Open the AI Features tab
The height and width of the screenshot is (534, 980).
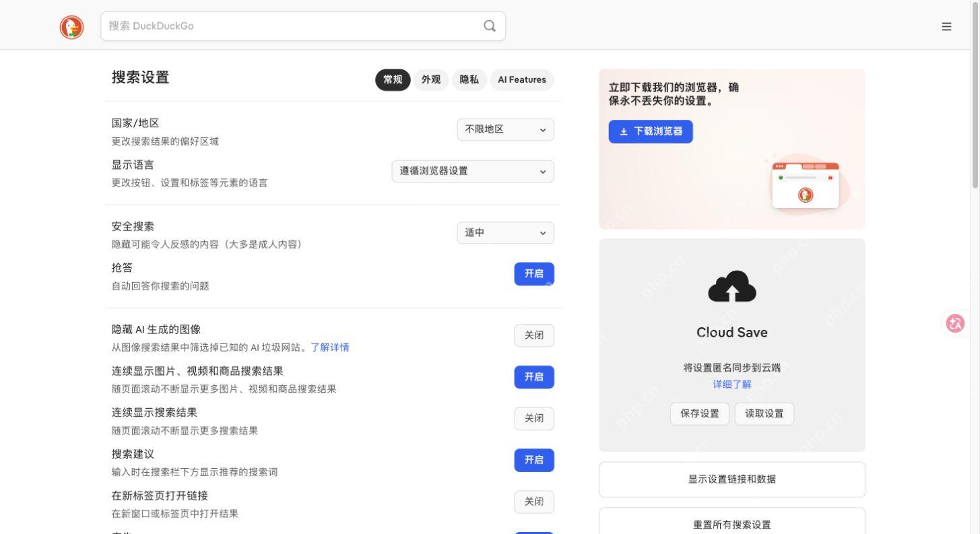point(522,79)
